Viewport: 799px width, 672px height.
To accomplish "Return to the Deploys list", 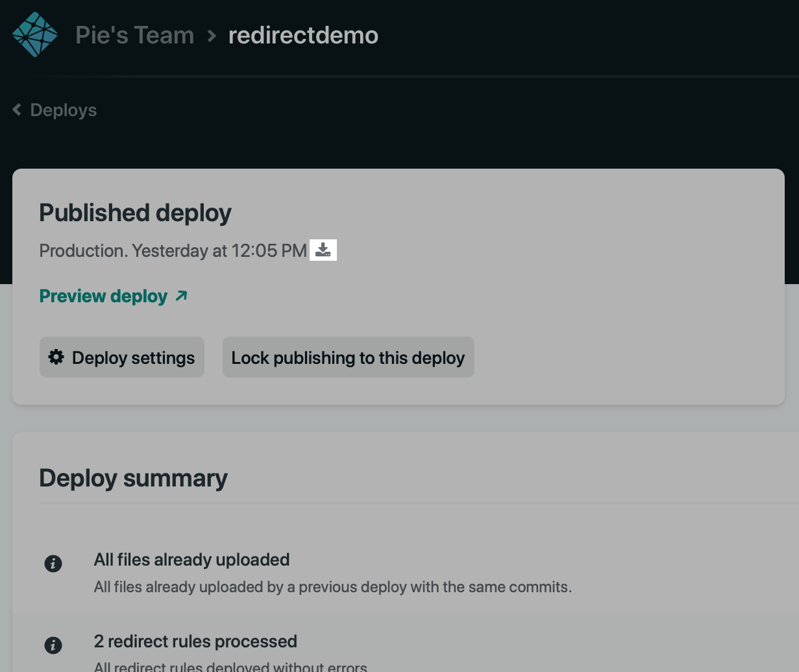I will 63,110.
